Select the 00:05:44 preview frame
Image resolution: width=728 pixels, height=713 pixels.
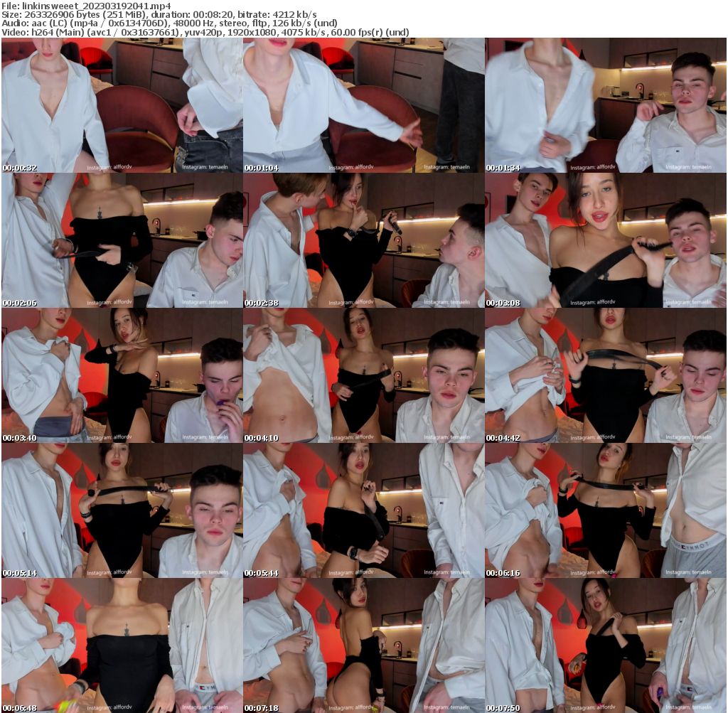click(x=363, y=510)
